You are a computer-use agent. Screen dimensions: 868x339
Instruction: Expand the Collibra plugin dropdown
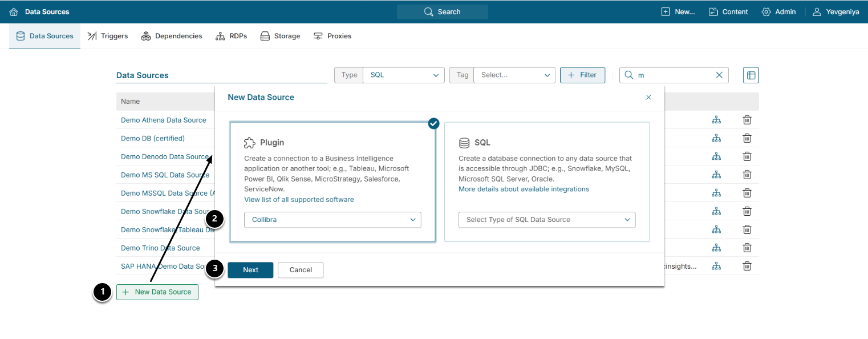point(332,220)
